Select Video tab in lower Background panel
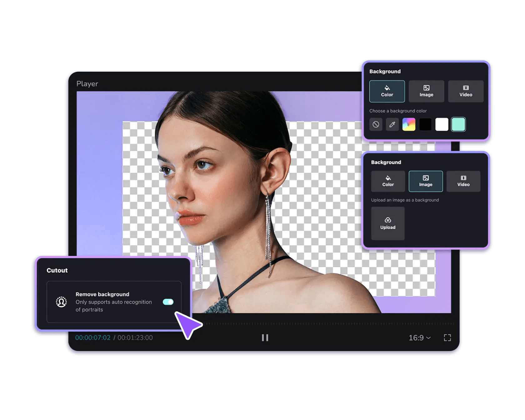The height and width of the screenshot is (420, 525). [463, 181]
